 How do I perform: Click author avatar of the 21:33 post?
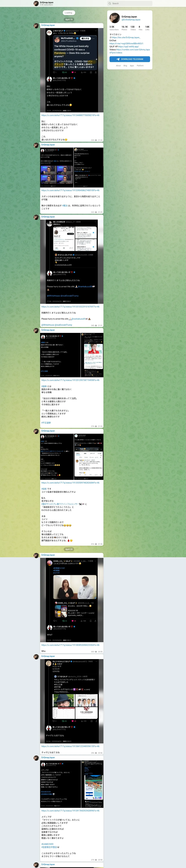[x=36, y=330]
